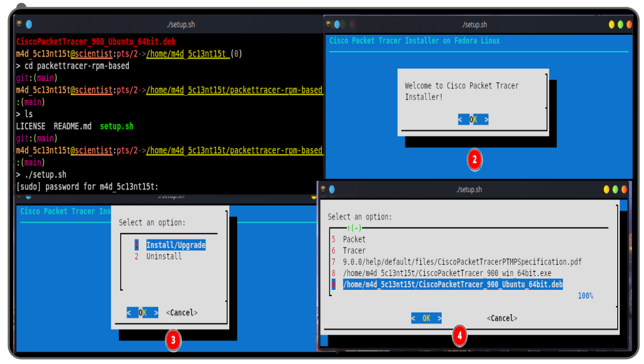Confirm with OK in the file selection dialog
This screenshot has height=364, width=644.
[426, 318]
